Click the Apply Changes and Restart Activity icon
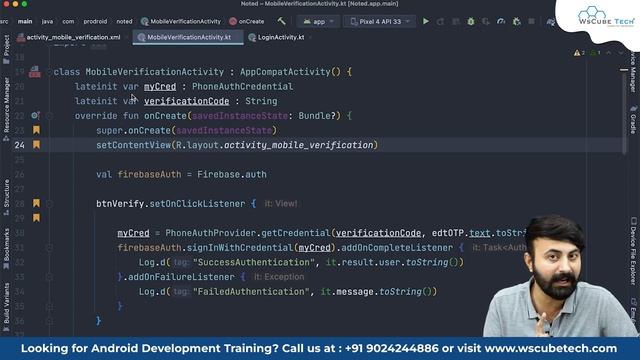 point(440,21)
